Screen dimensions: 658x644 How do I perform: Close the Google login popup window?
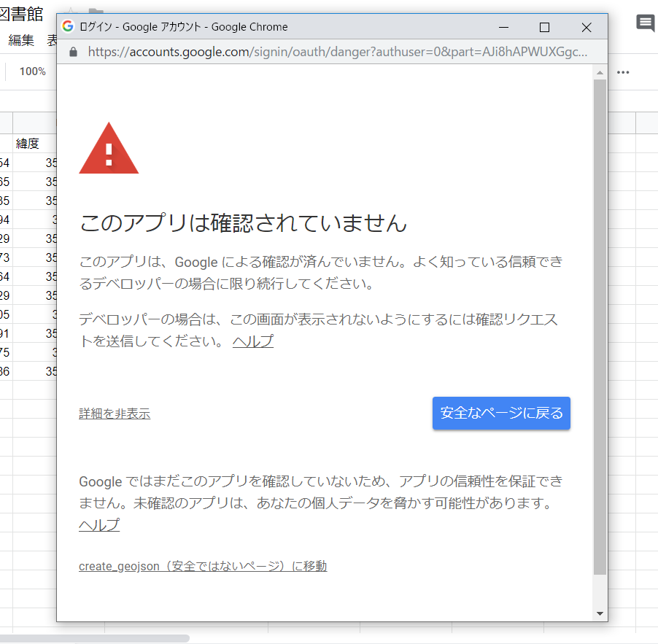(x=587, y=27)
